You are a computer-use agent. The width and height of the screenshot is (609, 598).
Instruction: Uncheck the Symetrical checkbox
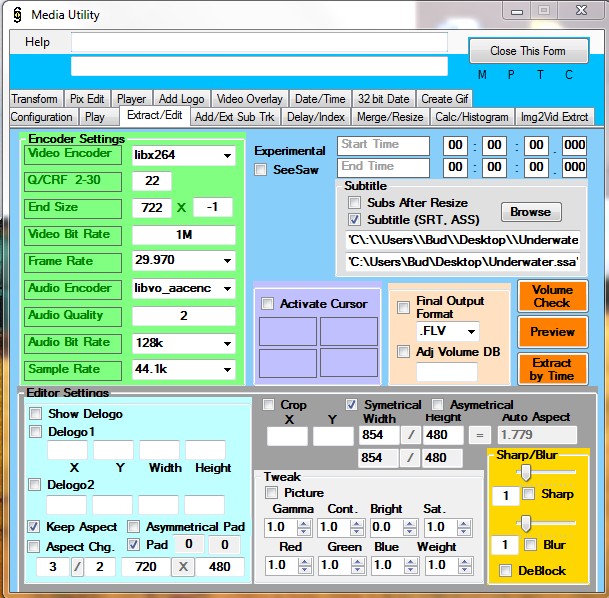(351, 405)
